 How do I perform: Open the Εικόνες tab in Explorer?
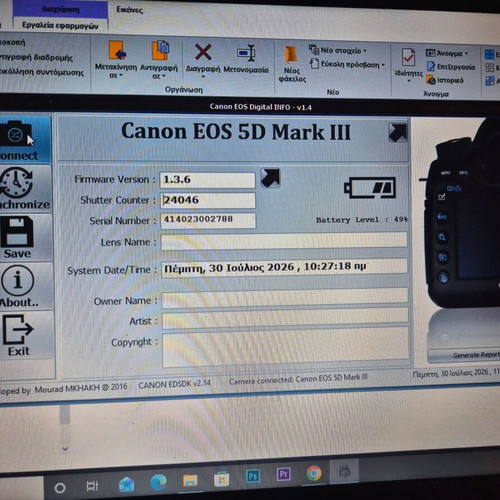[x=130, y=10]
